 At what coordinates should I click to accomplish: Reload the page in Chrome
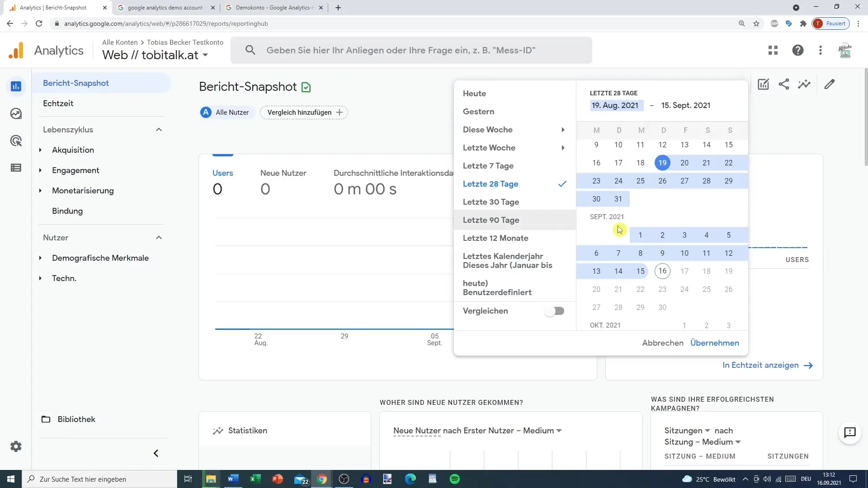pos(39,23)
